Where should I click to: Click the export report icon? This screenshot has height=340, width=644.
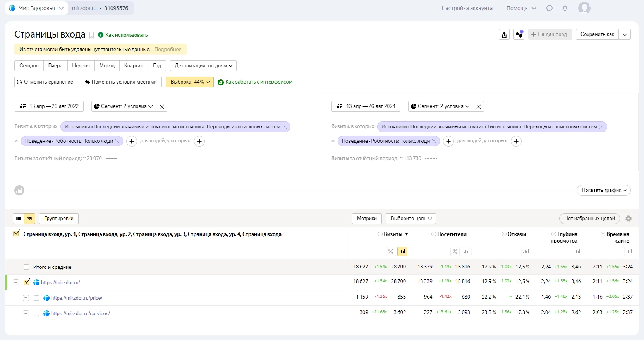(x=504, y=34)
